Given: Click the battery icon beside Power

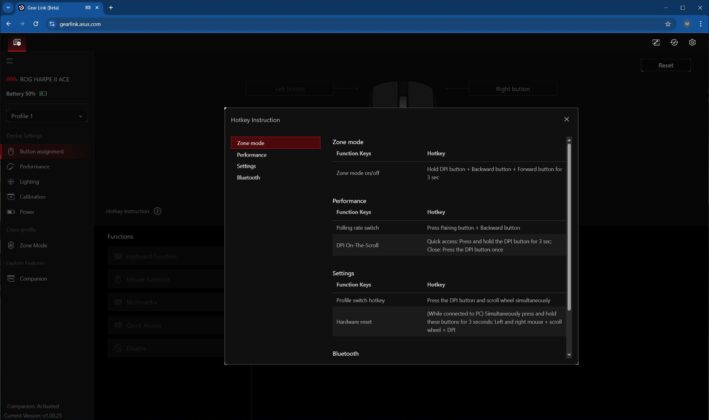Looking at the screenshot, I should (x=11, y=212).
